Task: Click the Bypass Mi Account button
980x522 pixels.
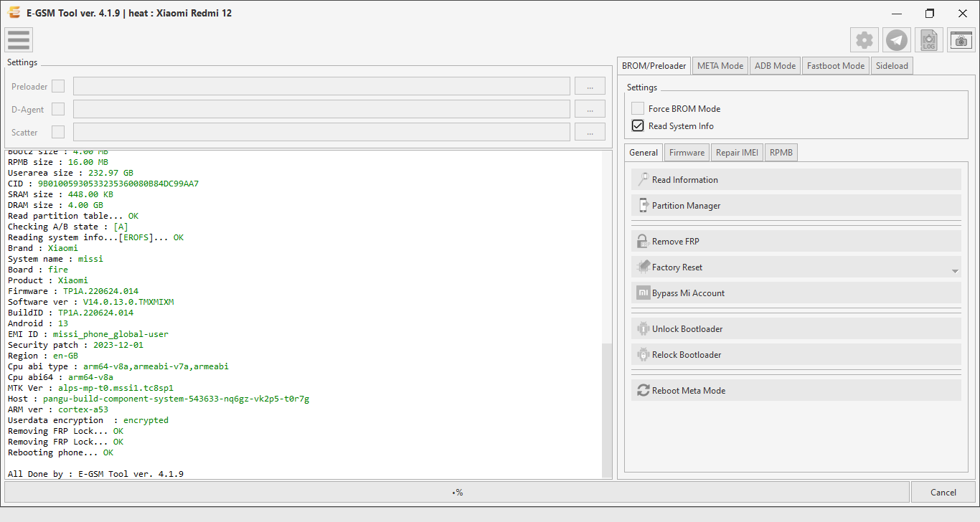Action: 796,293
